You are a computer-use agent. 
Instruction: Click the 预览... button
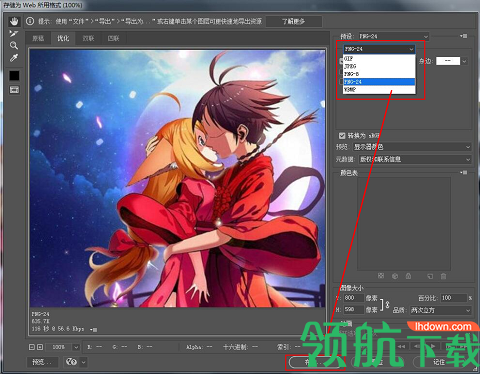tap(42, 362)
